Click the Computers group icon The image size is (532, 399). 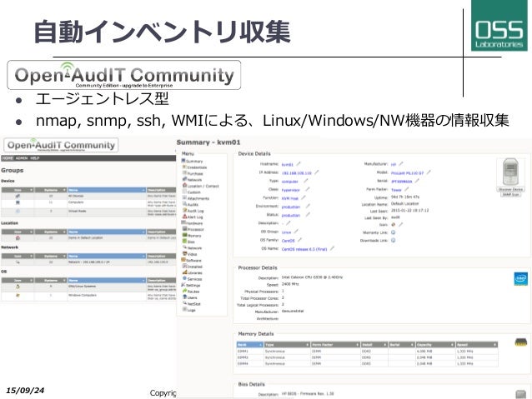18,202
